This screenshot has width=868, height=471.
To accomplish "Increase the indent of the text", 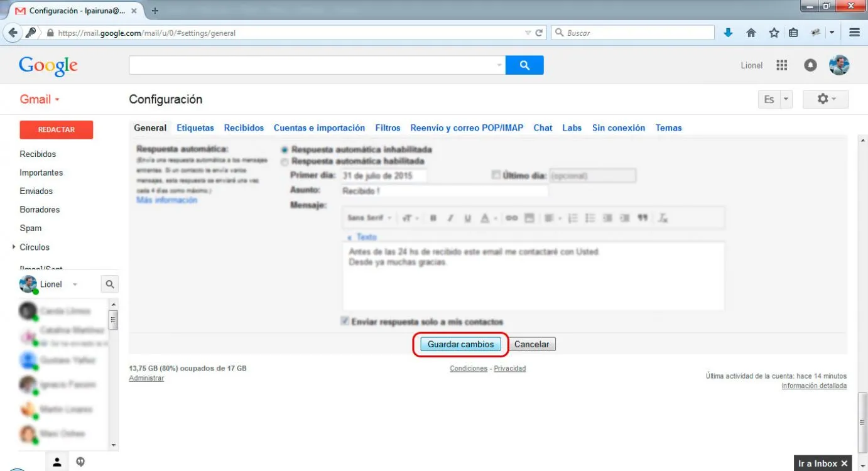I will (624, 218).
